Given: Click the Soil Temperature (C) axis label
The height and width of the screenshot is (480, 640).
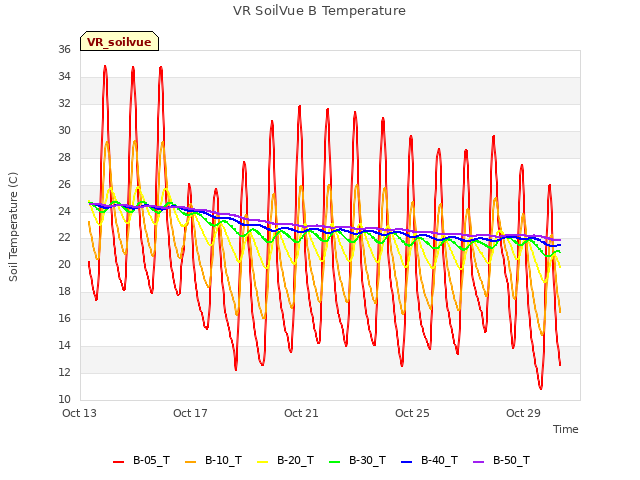Looking at the screenshot, I should [13, 227].
